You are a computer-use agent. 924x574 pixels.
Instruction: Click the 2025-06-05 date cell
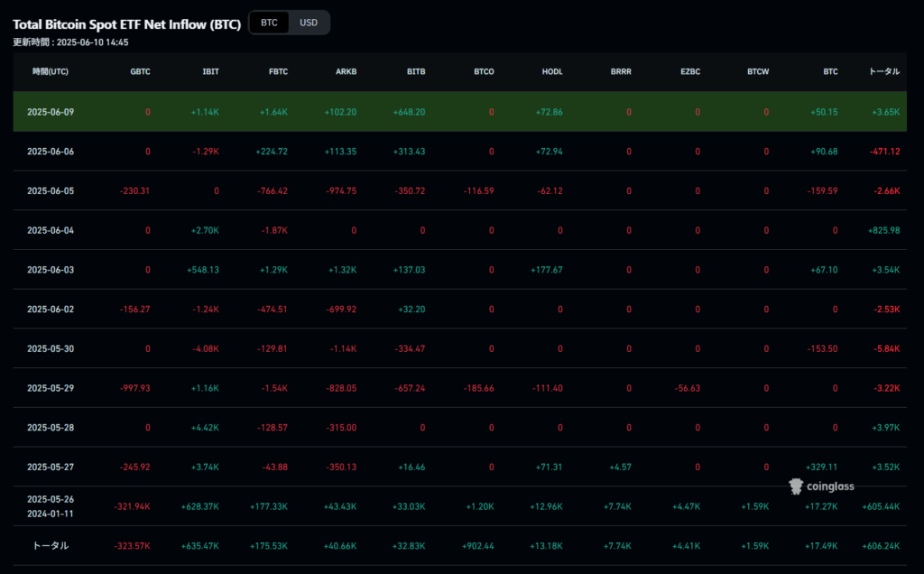click(51, 191)
